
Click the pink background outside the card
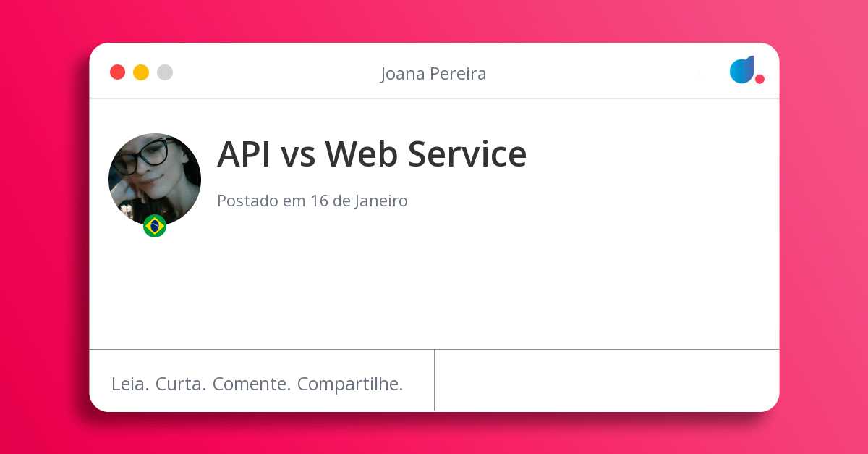click(x=43, y=232)
